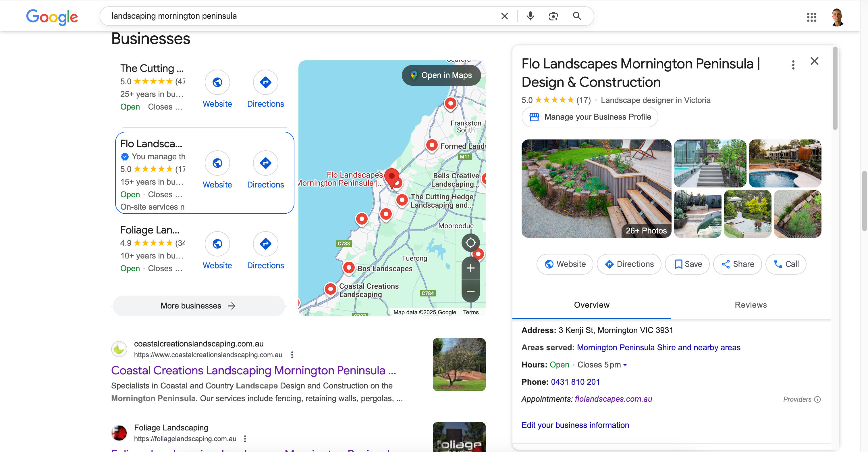Click Manage your Business Profile button
The width and height of the screenshot is (868, 452).
[x=590, y=117]
